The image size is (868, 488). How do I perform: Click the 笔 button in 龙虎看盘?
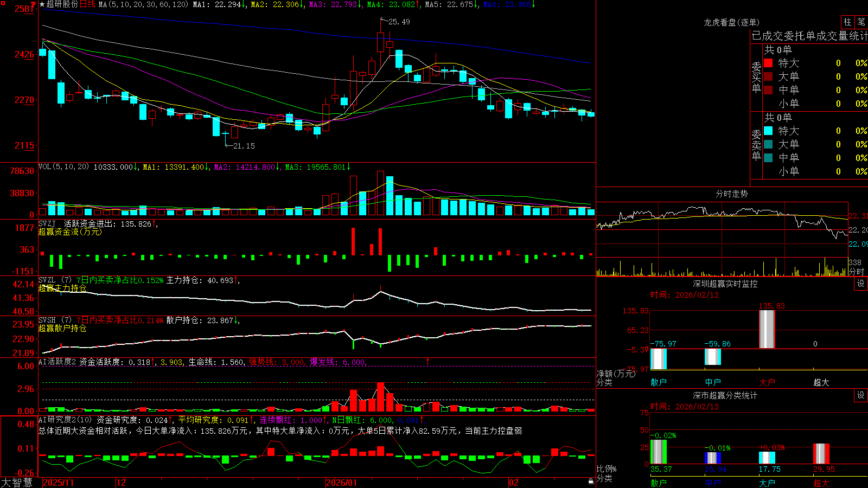861,22
